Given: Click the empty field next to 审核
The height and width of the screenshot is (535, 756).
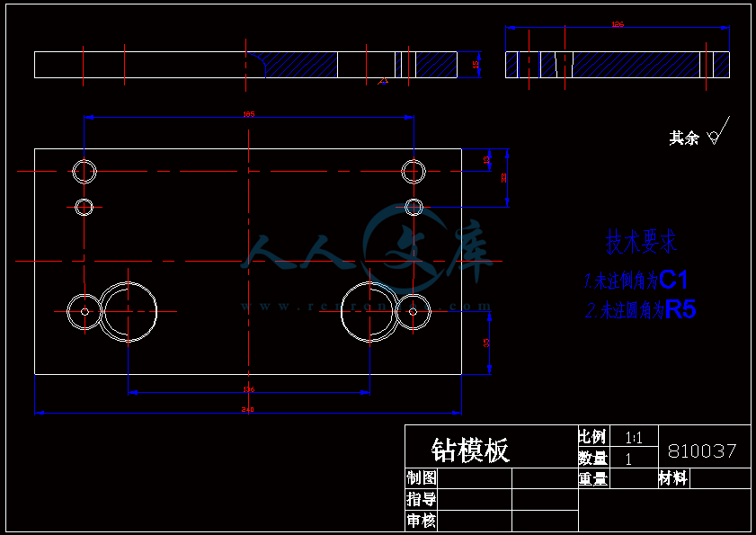Looking at the screenshot, I should [x=475, y=521].
